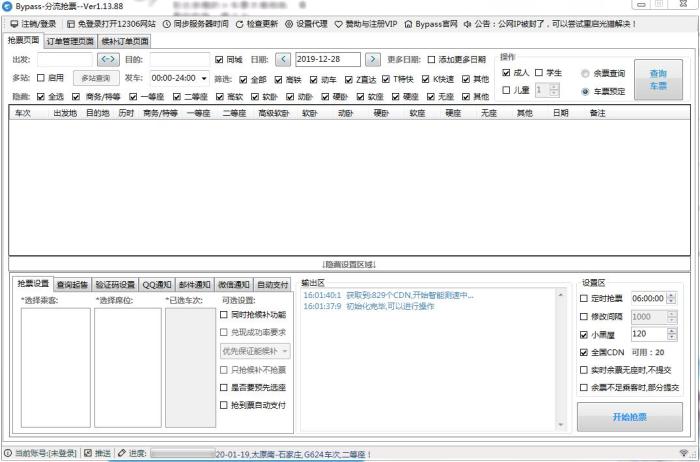Select the 余票查询 radio button
This screenshot has height=462, width=700.
pos(586,73)
